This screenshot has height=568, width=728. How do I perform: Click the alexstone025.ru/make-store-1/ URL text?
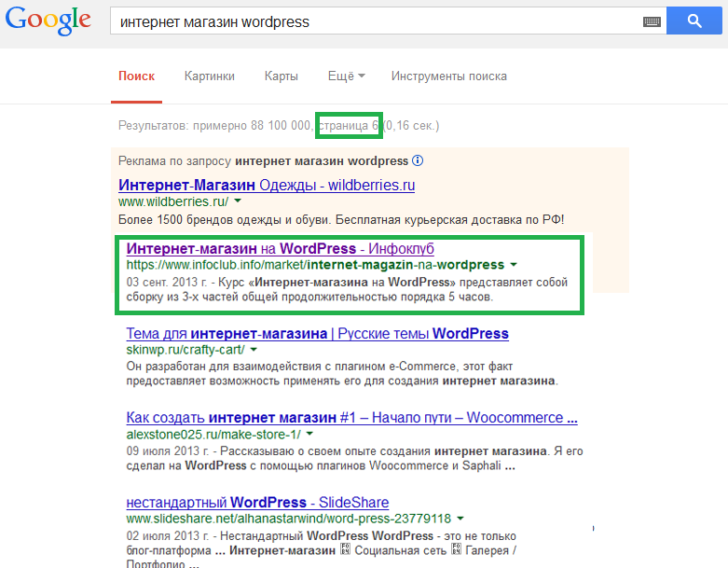pos(213,435)
